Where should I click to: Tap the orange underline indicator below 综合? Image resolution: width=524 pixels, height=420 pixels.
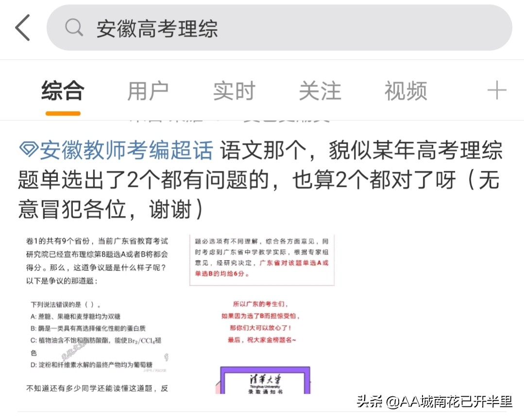point(62,113)
